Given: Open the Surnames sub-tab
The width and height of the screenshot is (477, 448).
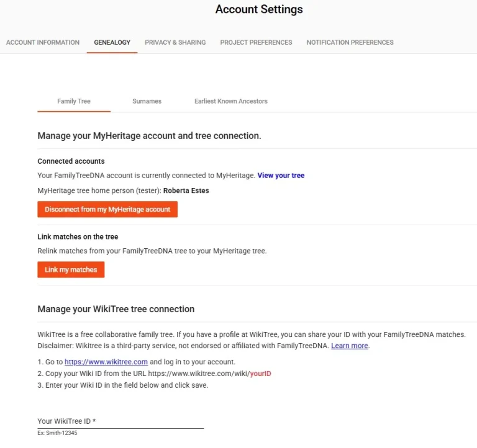Looking at the screenshot, I should pos(147,101).
